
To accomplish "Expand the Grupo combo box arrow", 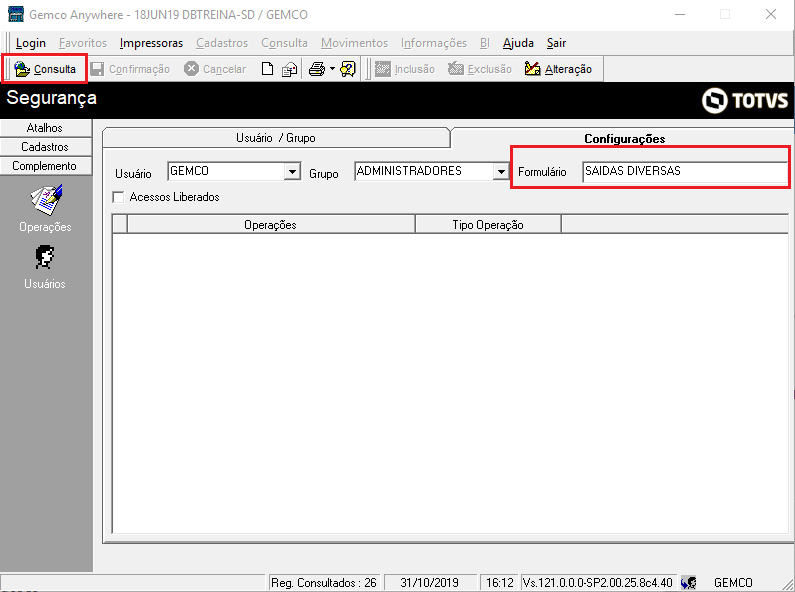I will tap(501, 171).
